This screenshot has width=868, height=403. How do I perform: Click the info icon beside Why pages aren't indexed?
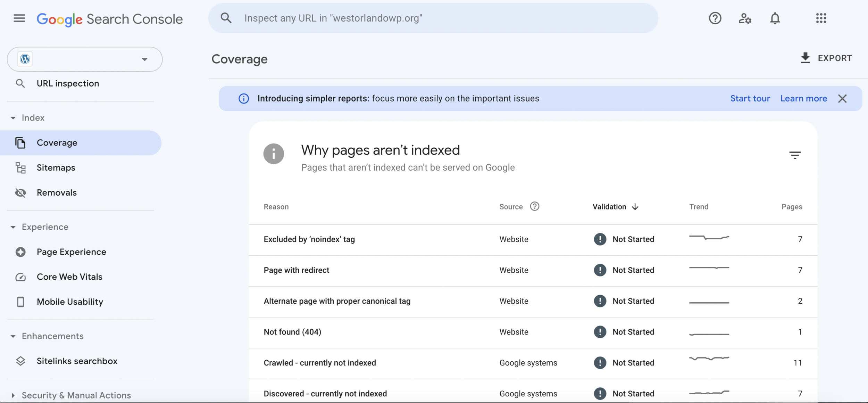pyautogui.click(x=274, y=154)
